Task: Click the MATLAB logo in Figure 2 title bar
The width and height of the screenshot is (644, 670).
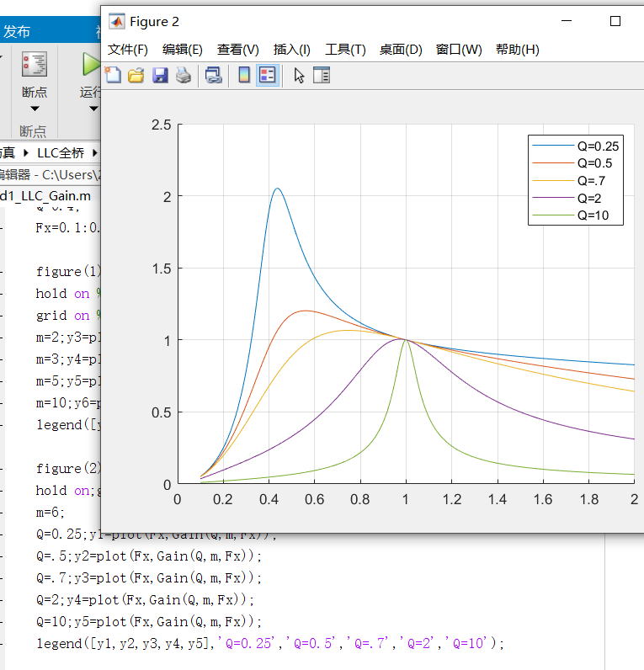Action: 117,21
